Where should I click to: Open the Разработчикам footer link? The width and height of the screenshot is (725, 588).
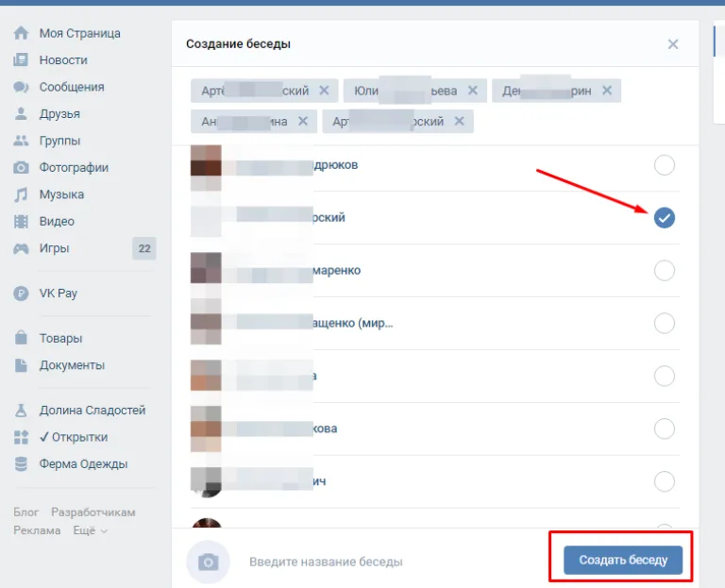(x=93, y=512)
